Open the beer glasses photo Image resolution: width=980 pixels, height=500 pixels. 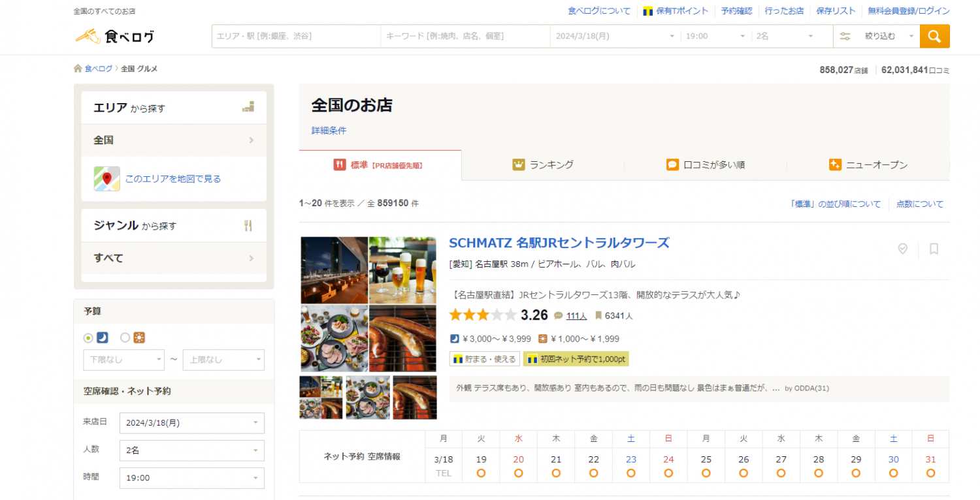coord(402,270)
